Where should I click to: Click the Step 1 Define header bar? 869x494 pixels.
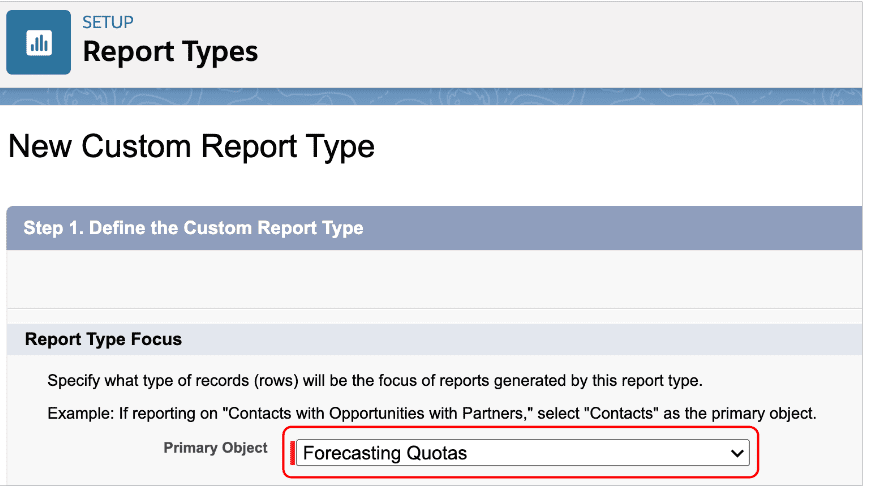point(434,228)
